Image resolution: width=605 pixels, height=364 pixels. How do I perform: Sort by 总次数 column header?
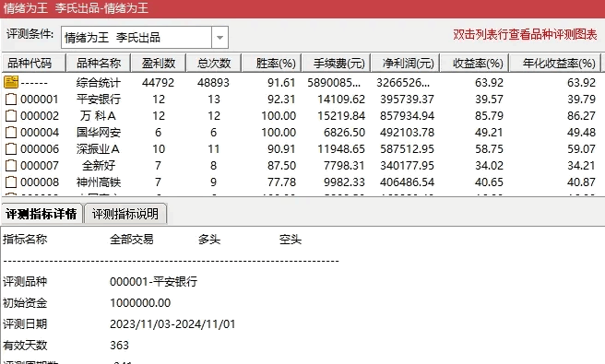tap(213, 63)
